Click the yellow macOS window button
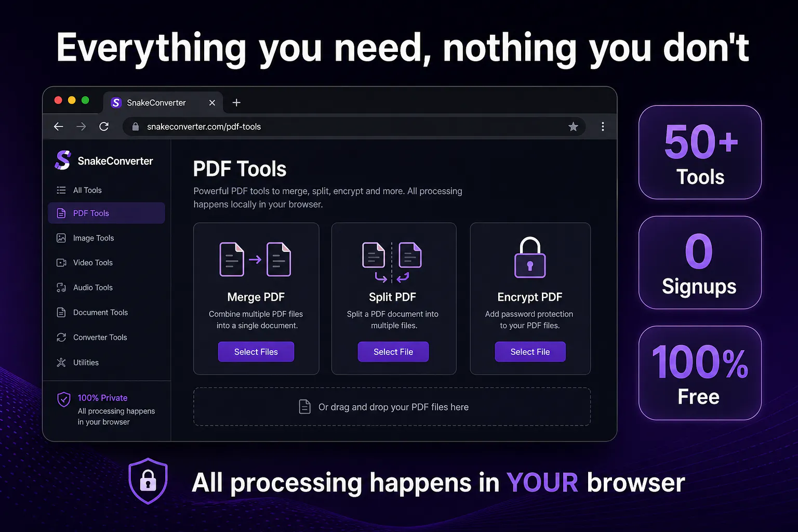 point(72,100)
